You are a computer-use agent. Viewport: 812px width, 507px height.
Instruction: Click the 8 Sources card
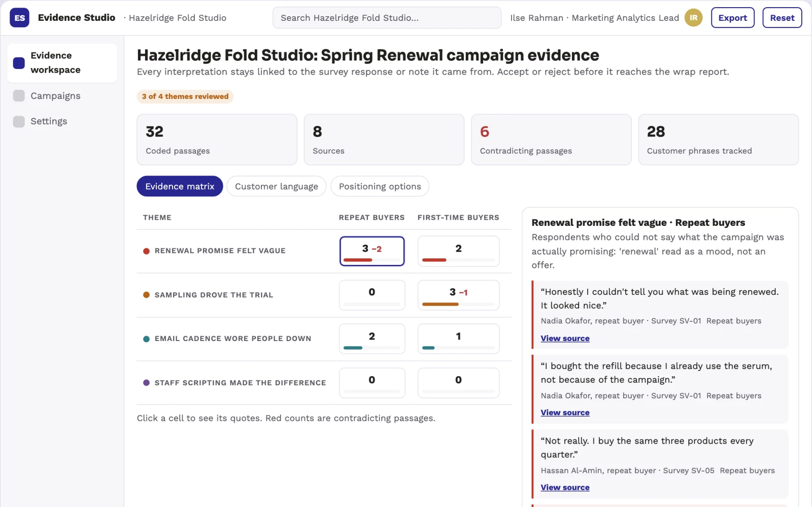[x=384, y=140]
